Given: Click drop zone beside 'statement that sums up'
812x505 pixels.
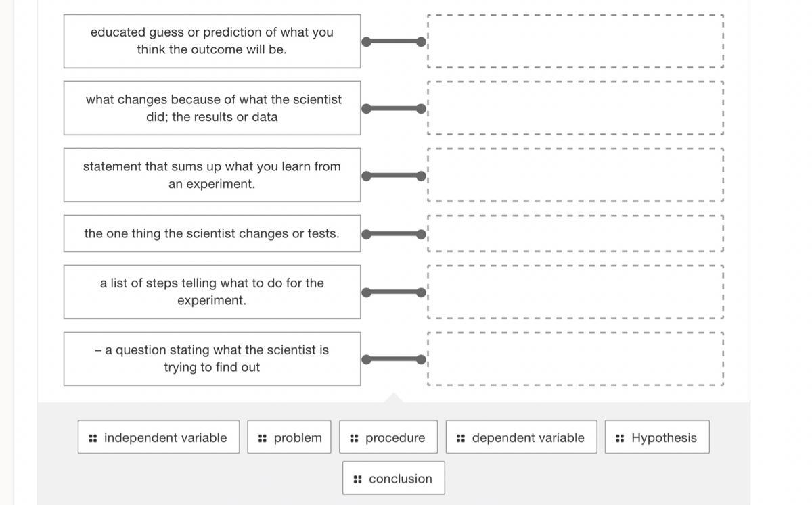Looking at the screenshot, I should pyautogui.click(x=575, y=175).
